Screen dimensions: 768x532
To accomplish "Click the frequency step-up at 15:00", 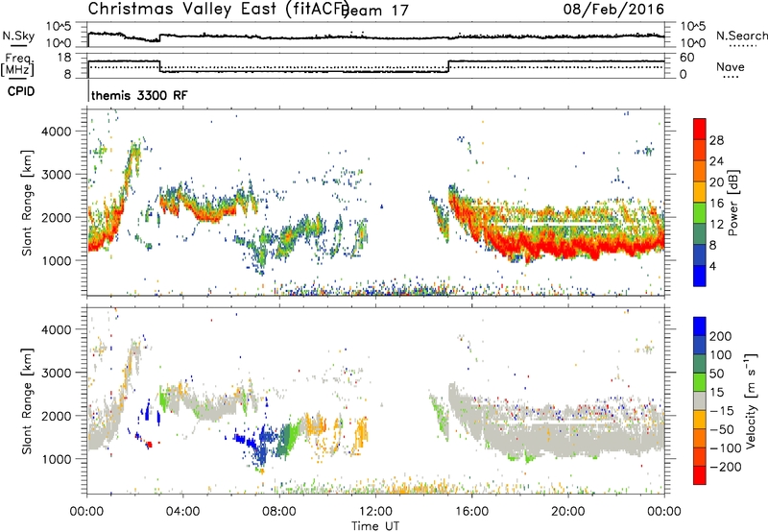I will 448,66.
